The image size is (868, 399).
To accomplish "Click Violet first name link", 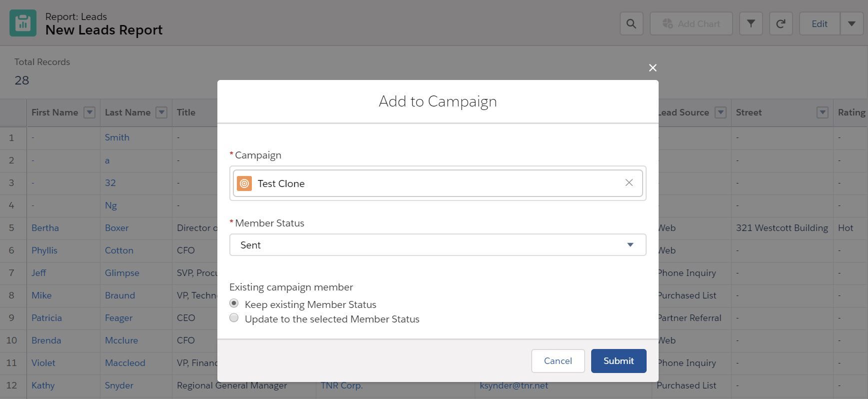I will coord(43,363).
